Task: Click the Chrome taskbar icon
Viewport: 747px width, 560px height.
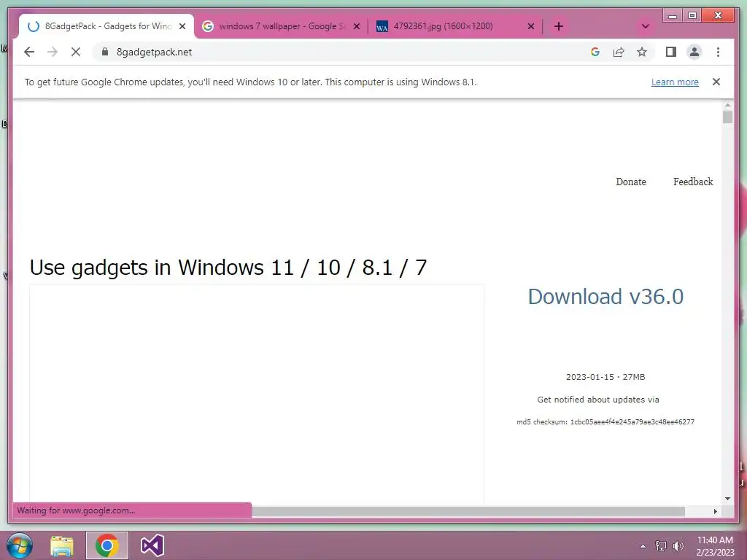Action: [x=107, y=545]
